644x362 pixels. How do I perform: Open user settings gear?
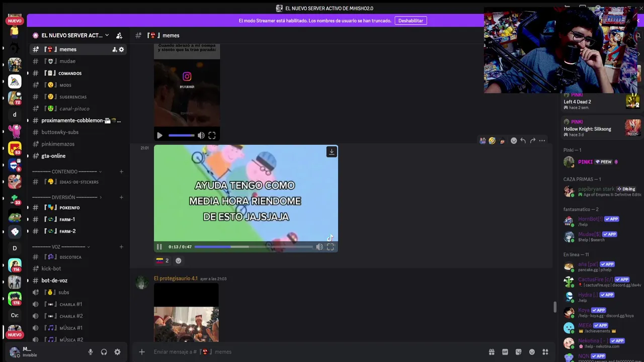[117, 352]
